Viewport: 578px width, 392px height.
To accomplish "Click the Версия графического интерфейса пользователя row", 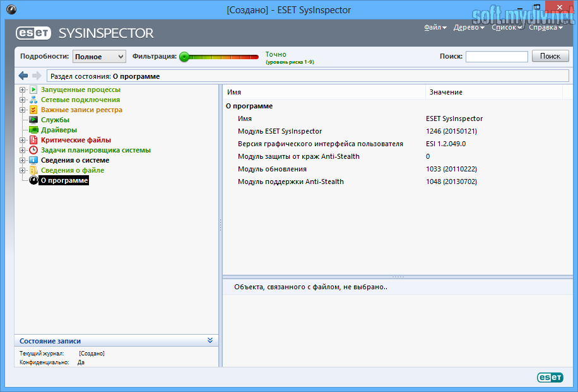I will (398, 144).
